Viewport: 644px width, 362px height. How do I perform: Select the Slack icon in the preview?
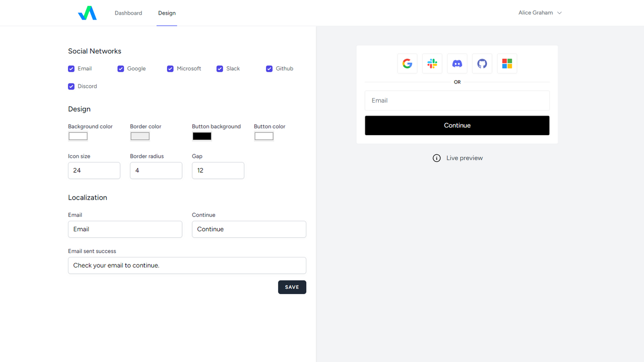coord(432,63)
